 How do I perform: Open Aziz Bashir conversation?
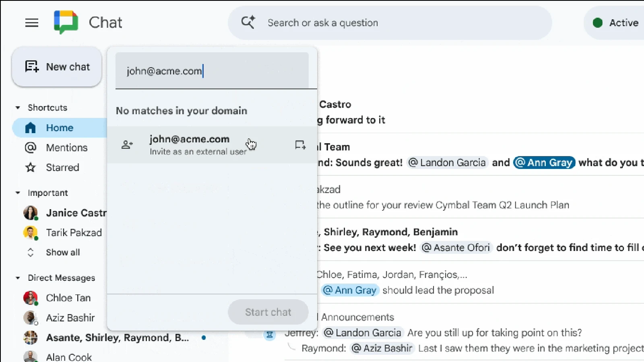(x=70, y=318)
